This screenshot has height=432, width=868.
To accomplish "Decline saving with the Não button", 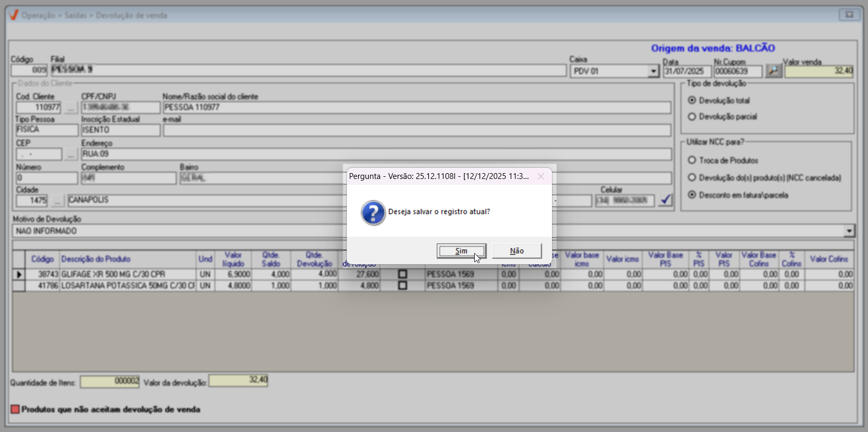I will click(517, 251).
